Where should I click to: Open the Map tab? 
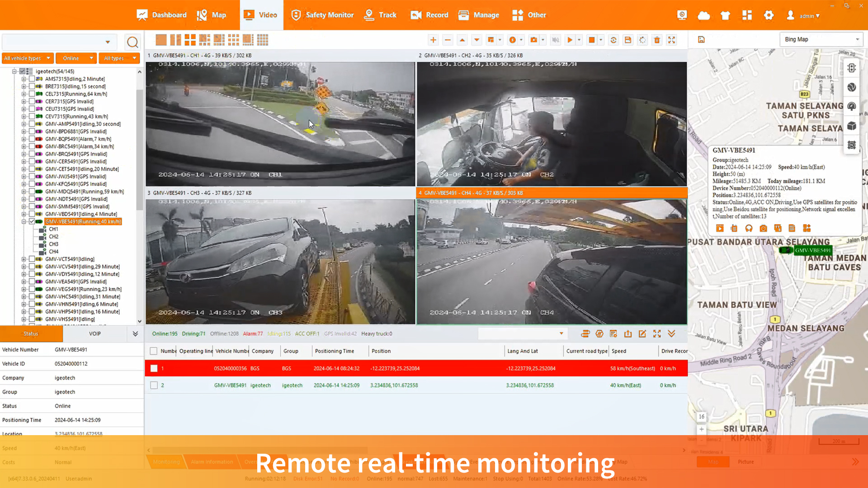tap(211, 15)
